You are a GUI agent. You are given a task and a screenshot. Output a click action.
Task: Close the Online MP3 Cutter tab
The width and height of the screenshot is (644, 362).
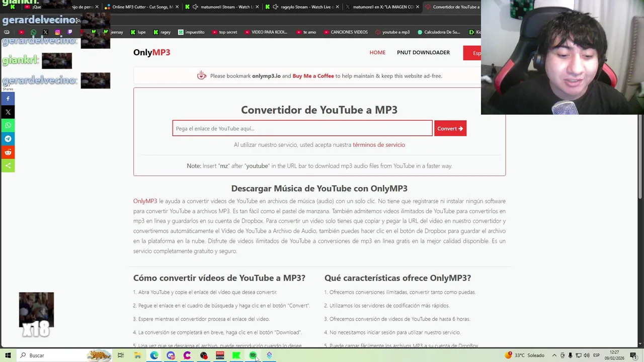[177, 7]
